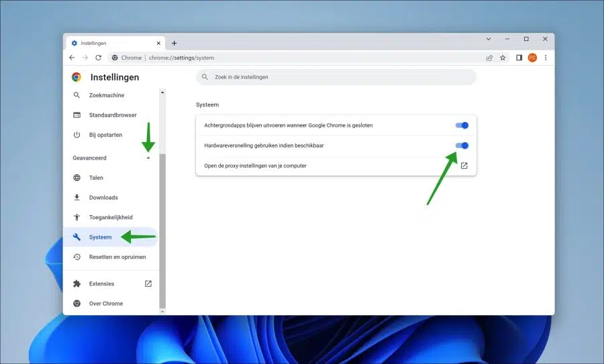This screenshot has height=364, width=604.
Task: Open the side panel icon
Action: pos(519,58)
